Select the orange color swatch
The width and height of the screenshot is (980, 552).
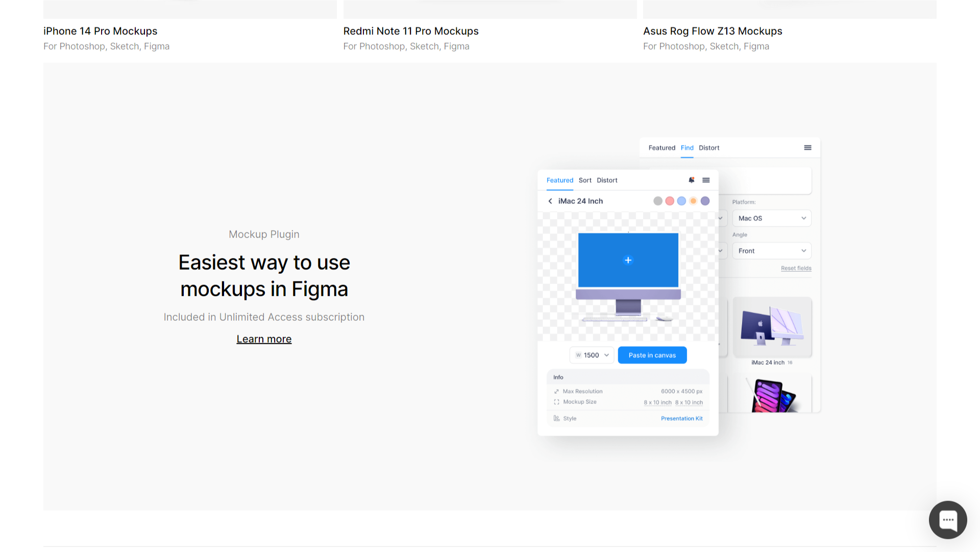click(x=693, y=201)
